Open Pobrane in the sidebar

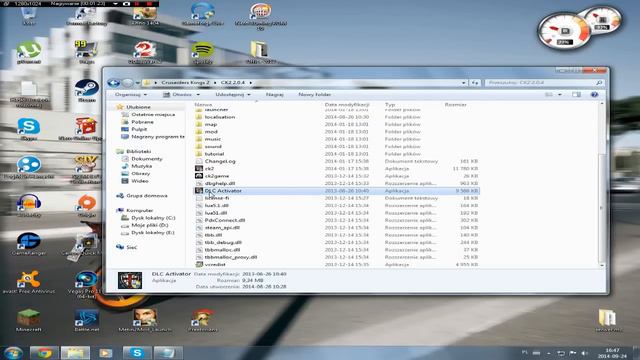coord(142,122)
